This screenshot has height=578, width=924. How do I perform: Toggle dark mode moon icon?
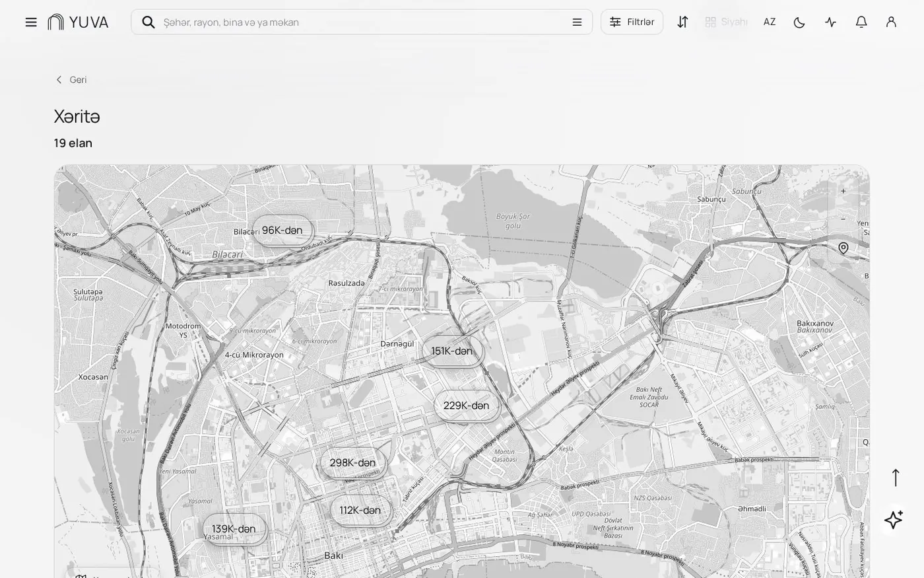tap(799, 22)
